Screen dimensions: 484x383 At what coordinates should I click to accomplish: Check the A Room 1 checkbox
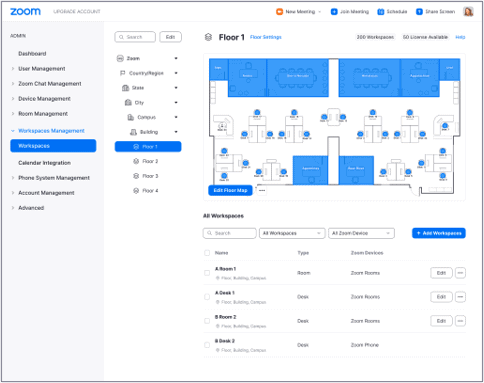tap(207, 273)
